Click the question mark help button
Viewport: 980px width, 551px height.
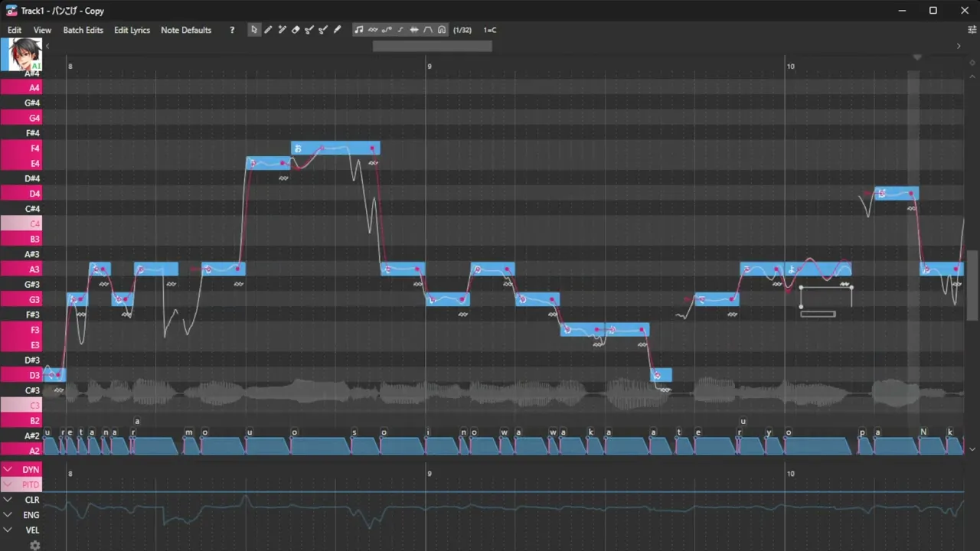(232, 30)
